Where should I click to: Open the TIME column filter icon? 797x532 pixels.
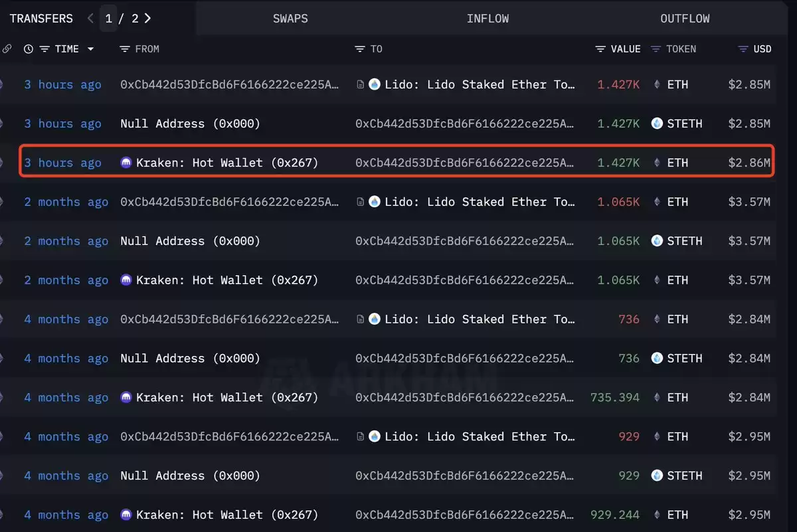click(x=44, y=49)
